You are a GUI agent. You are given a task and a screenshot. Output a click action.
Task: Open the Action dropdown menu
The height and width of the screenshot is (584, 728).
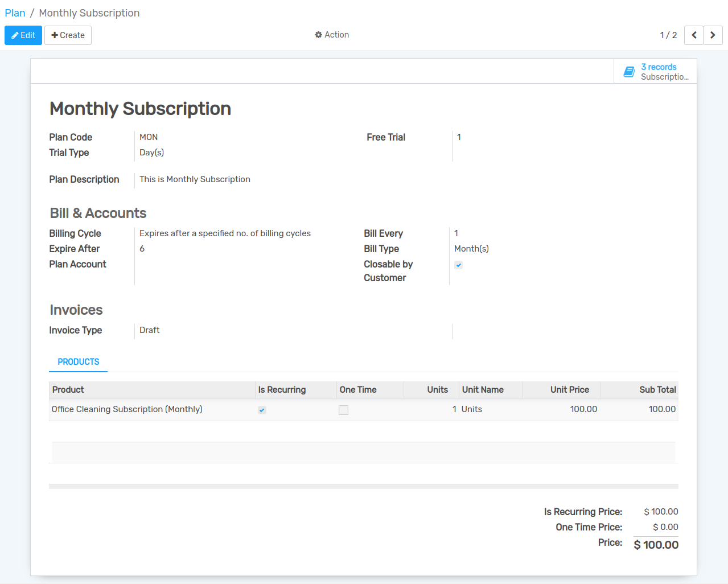332,35
